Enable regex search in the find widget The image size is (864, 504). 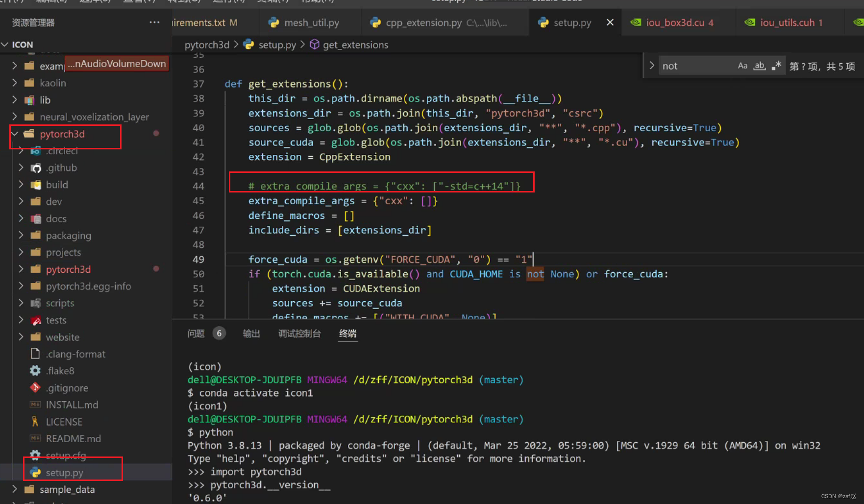(x=776, y=65)
